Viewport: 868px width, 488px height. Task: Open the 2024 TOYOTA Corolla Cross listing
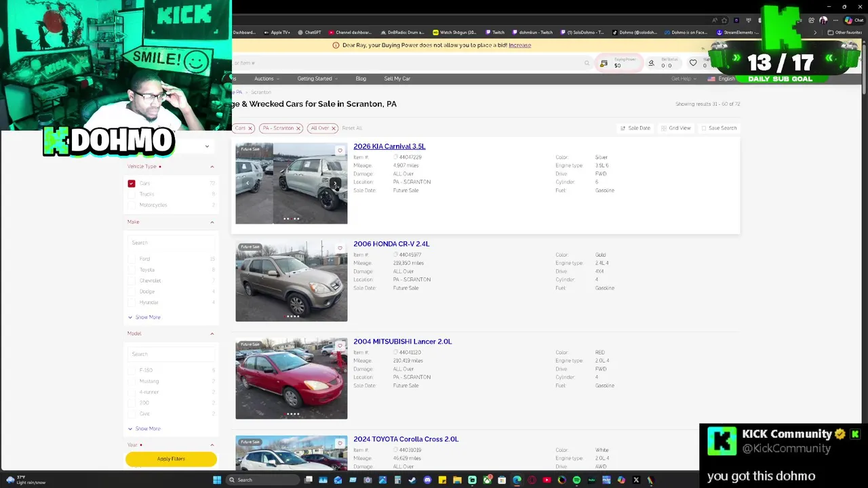pos(406,439)
